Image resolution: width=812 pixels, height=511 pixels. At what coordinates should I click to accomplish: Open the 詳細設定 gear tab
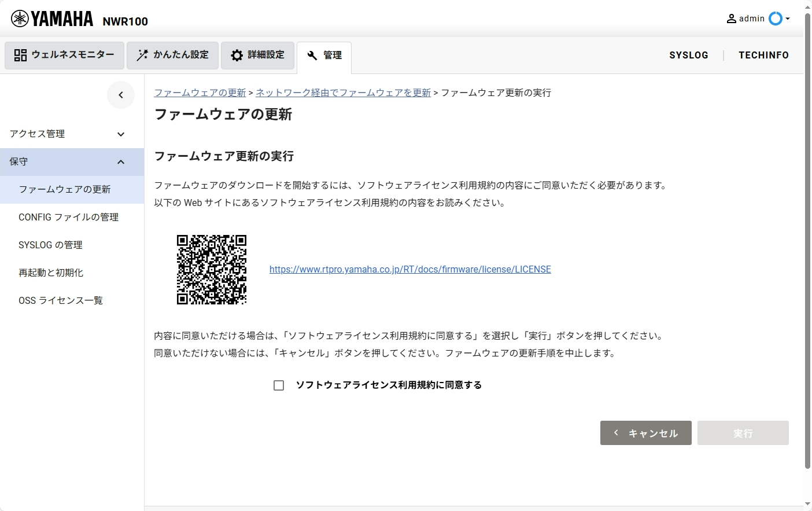coord(257,55)
